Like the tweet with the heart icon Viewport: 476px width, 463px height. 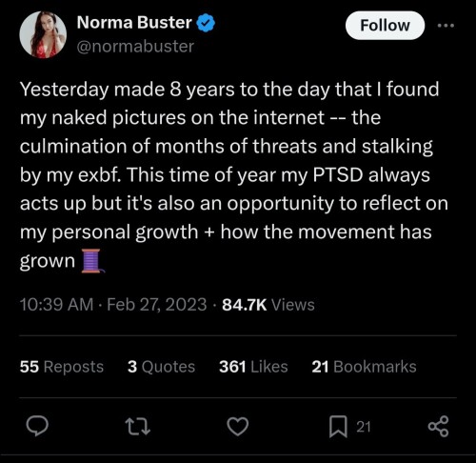238,427
